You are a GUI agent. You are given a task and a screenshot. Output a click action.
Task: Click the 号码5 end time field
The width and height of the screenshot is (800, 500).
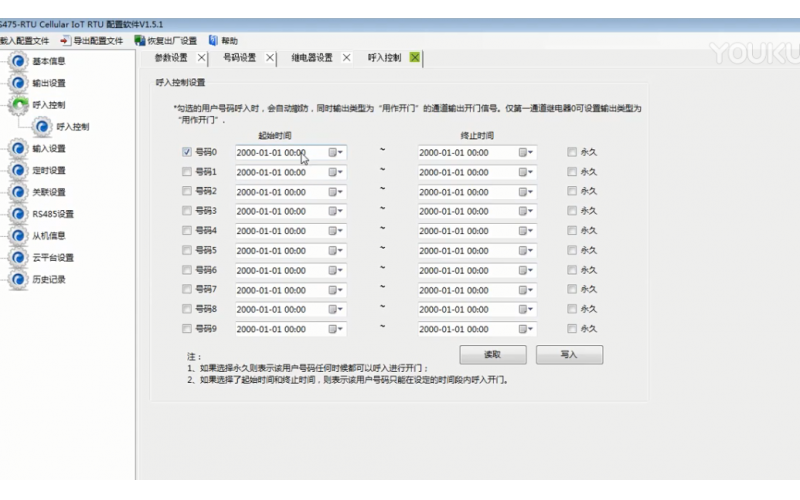477,251
